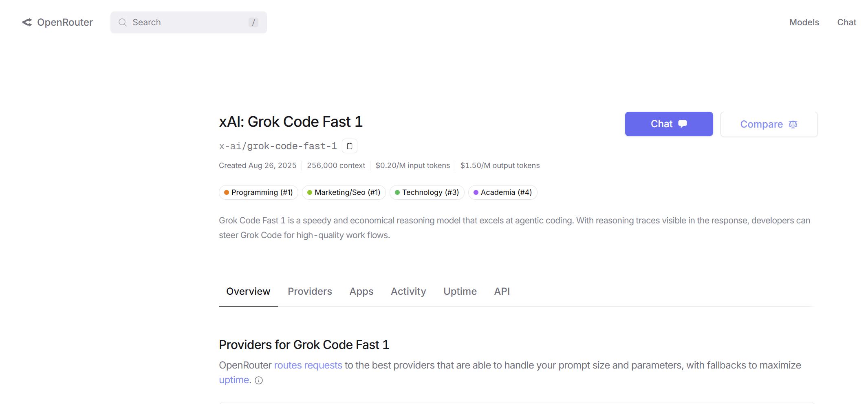Follow the routes requests link
This screenshot has width=868, height=404.
[308, 365]
